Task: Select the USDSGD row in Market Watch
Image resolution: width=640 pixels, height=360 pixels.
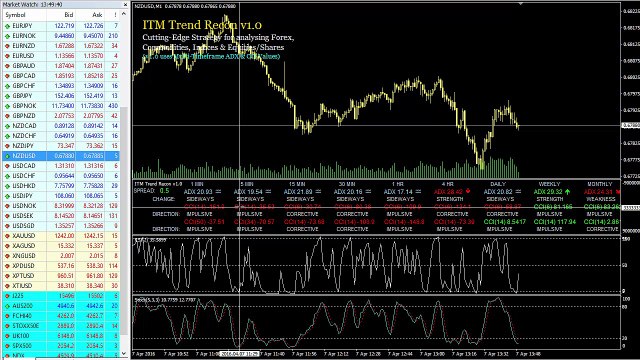Action: pyautogui.click(x=61, y=226)
